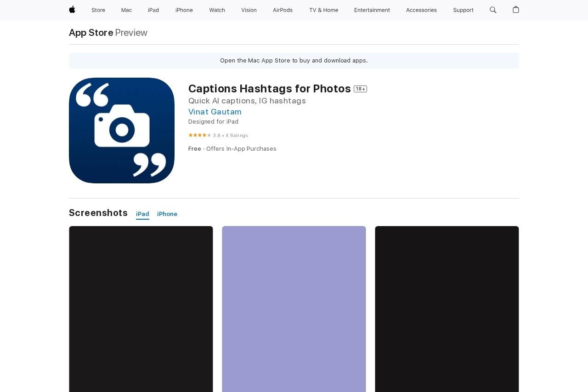Select the iPad screenshots tab
The height and width of the screenshot is (392, 588).
pyautogui.click(x=142, y=214)
